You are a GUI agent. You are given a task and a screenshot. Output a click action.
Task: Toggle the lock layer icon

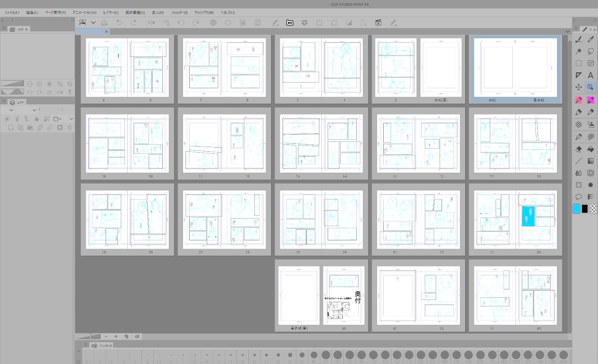(x=37, y=119)
